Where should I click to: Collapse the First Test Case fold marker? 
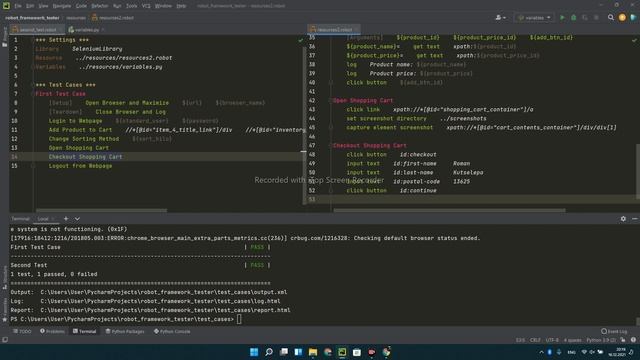coord(33,94)
